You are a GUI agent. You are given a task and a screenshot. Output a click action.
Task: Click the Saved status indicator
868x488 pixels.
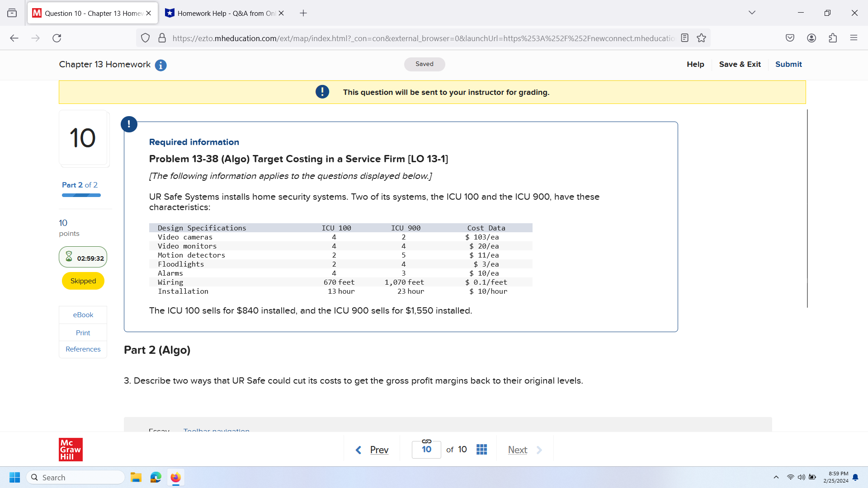[x=424, y=64]
